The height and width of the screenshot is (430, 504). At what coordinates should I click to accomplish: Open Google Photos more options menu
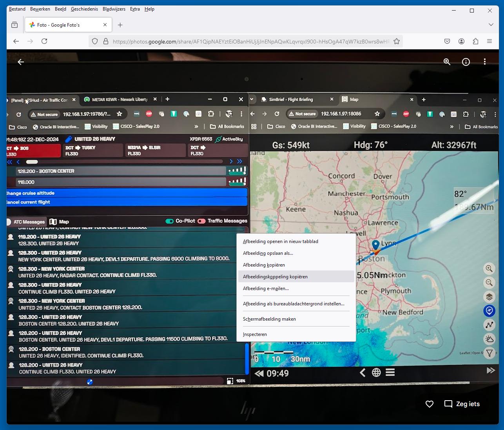point(485,62)
